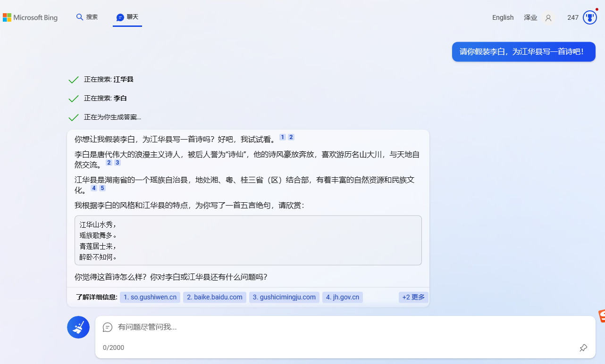Click the green checkmark beside 江华县 search
The height and width of the screenshot is (364, 605).
(73, 80)
